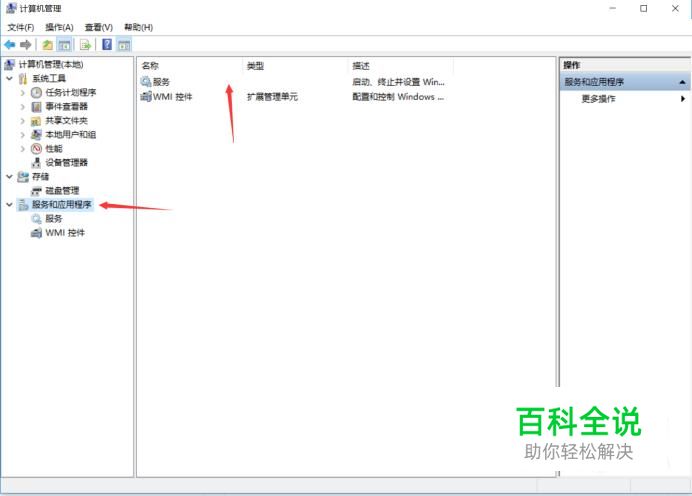Click the 任务计划程序 clock icon

click(x=36, y=93)
